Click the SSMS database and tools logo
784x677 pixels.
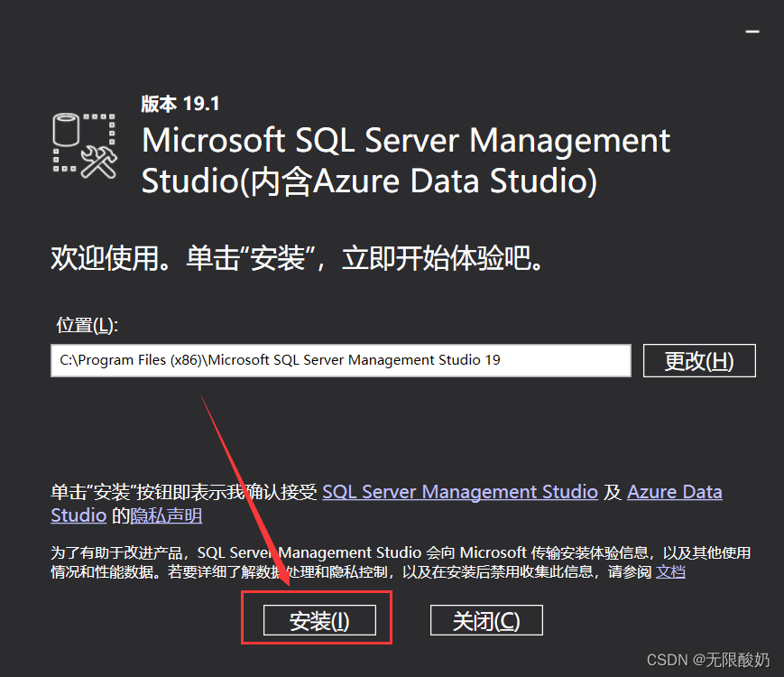[x=81, y=144]
